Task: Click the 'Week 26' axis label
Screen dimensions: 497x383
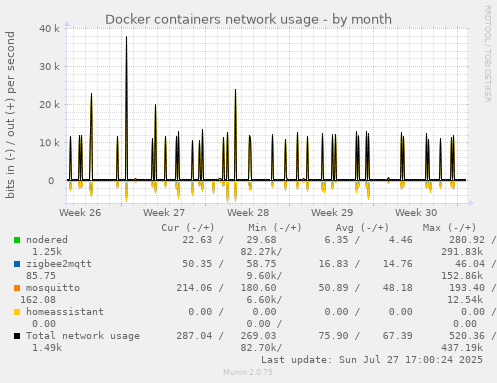Action: [80, 213]
